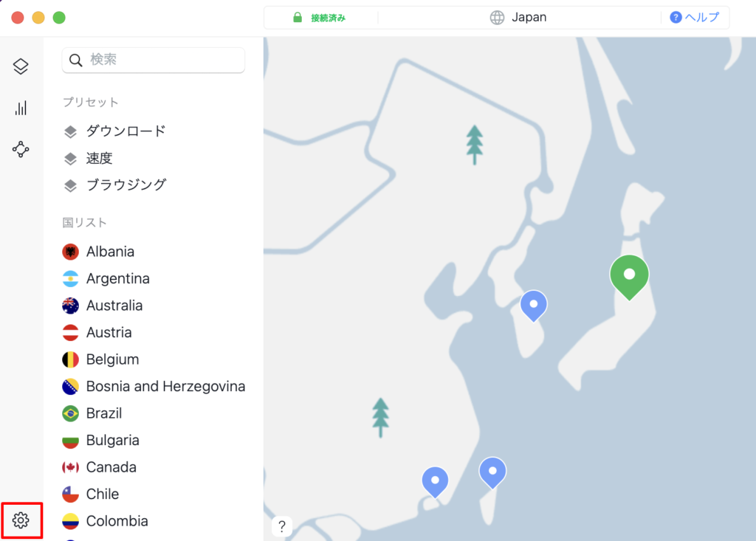
Task: Select the ダウンロード preset
Action: tap(114, 131)
